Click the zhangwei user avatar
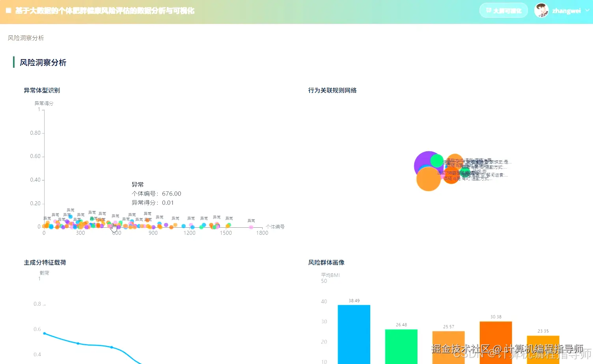This screenshot has height=364, width=593. [x=541, y=11]
